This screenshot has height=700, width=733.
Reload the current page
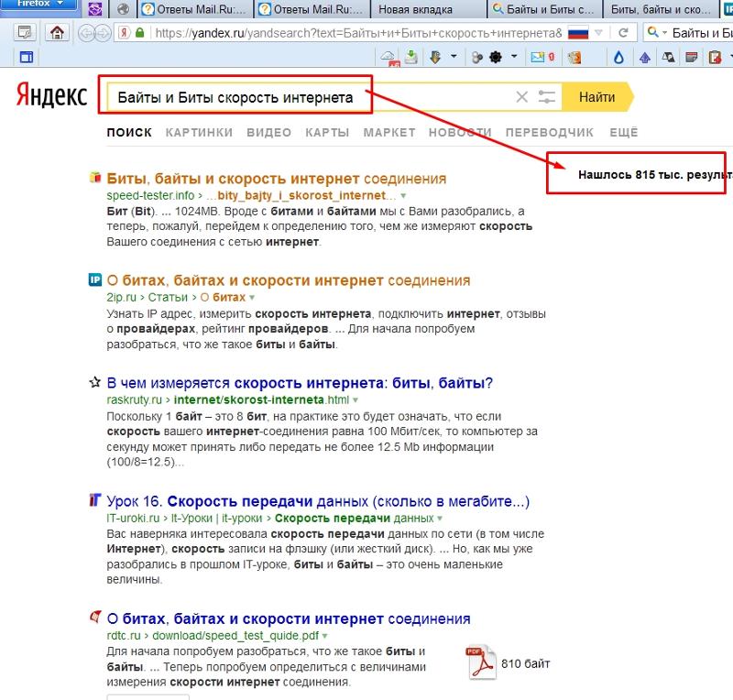pos(623,33)
